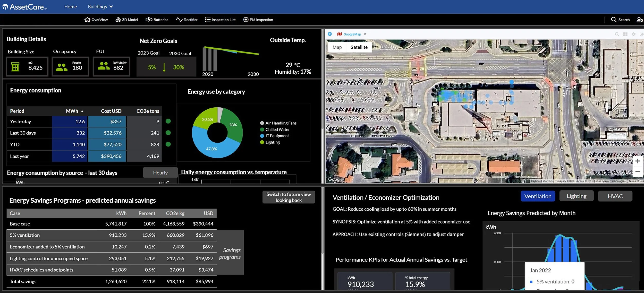Open the Rectifier page

187,20
